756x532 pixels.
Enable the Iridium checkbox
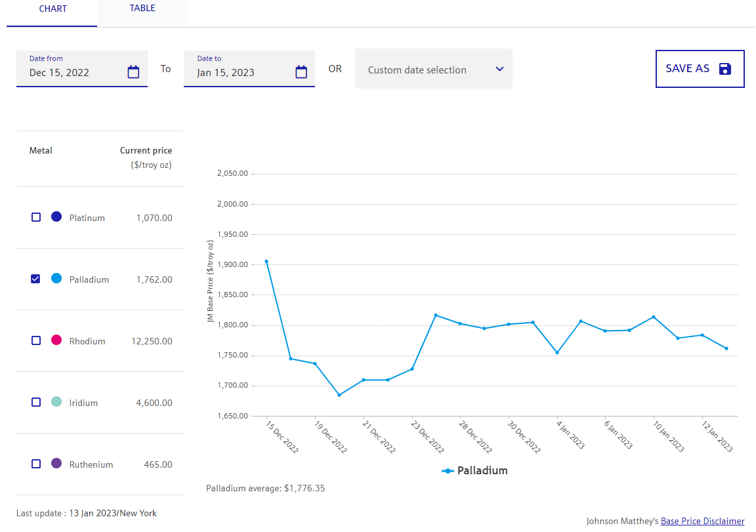pos(36,402)
